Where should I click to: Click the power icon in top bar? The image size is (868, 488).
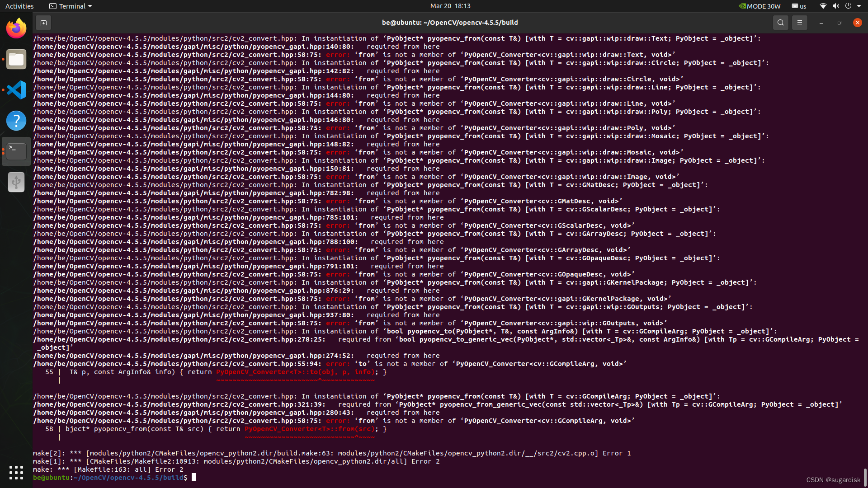pos(848,6)
